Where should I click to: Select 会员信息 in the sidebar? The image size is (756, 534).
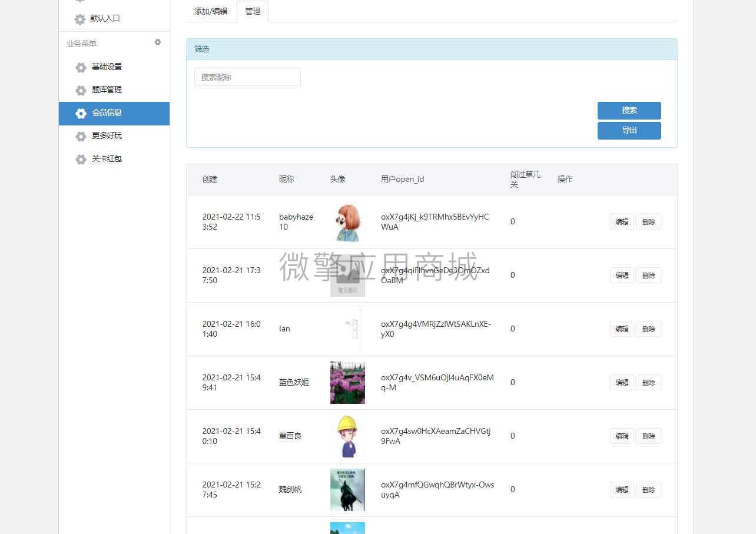[114, 113]
